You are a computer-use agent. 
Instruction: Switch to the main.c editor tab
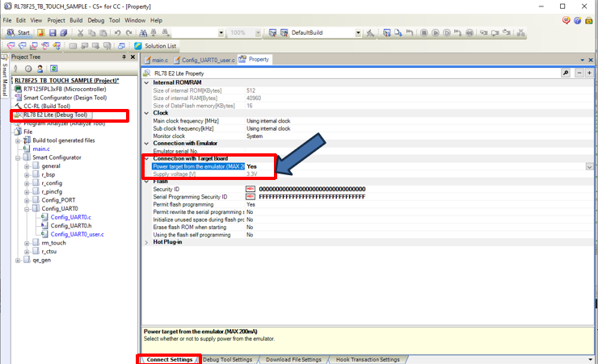coord(156,61)
